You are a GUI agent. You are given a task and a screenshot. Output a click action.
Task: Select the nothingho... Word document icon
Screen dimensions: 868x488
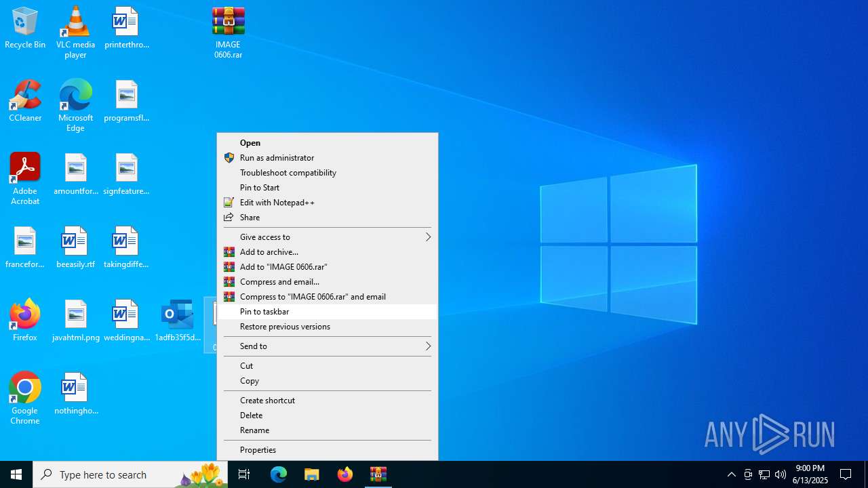(x=75, y=394)
